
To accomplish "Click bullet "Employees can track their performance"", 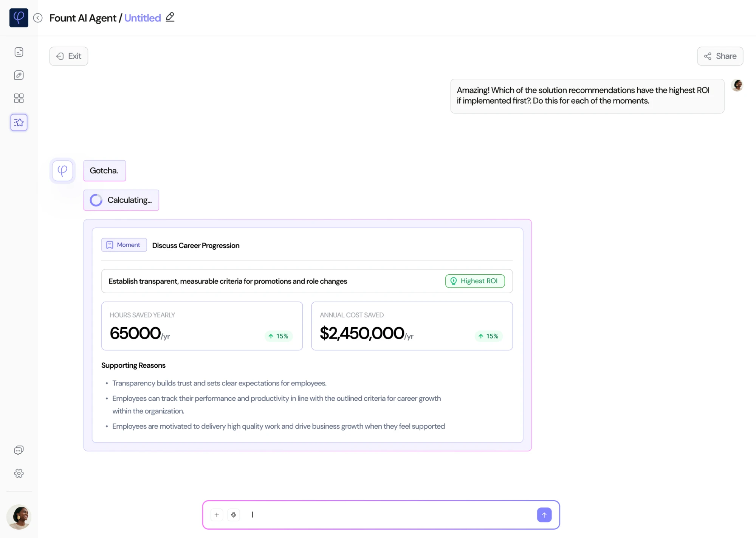I will [277, 404].
